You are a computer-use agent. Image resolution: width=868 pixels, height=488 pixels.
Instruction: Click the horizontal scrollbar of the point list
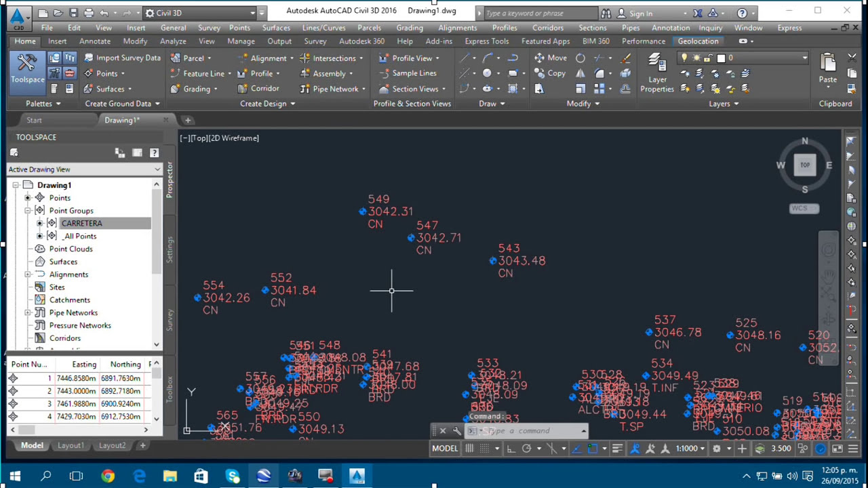click(x=79, y=430)
